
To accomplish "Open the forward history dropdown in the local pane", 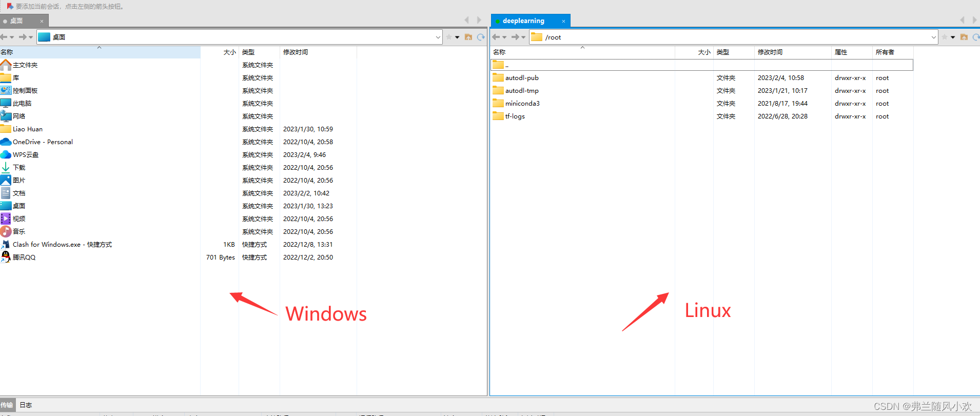I will tap(31, 37).
